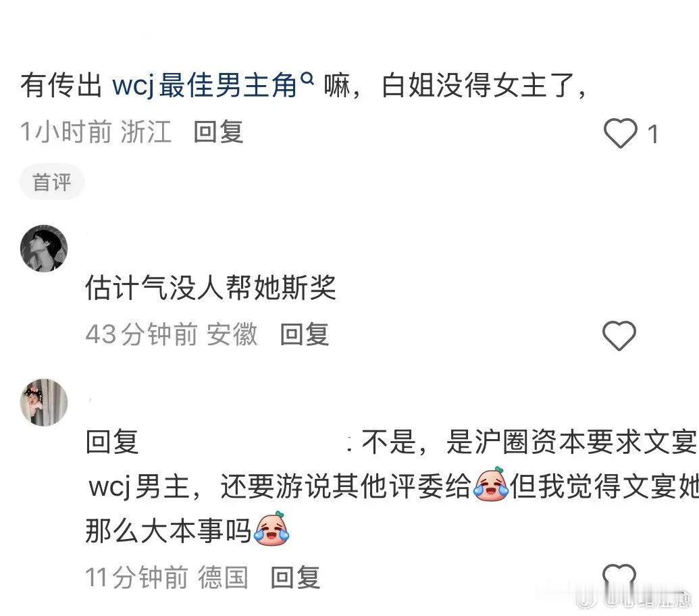
Task: Like the comment from 浙江 with the heart
Action: tap(620, 133)
